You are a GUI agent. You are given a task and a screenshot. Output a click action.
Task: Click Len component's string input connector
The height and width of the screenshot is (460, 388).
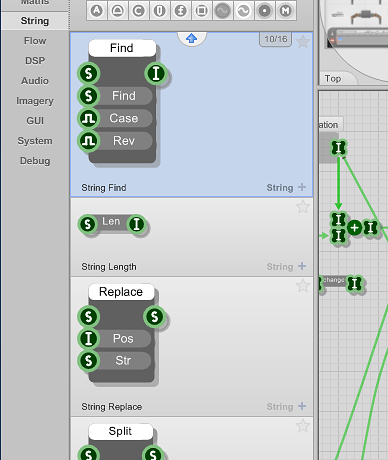coord(88,224)
